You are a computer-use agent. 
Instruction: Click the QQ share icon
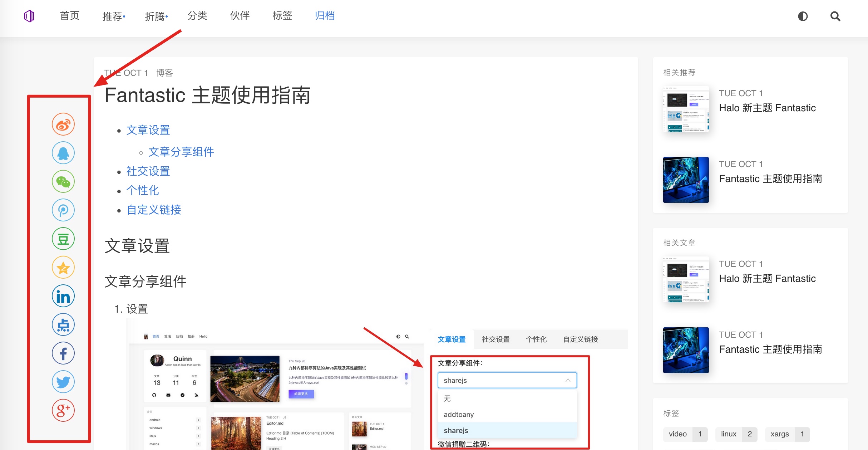point(63,153)
